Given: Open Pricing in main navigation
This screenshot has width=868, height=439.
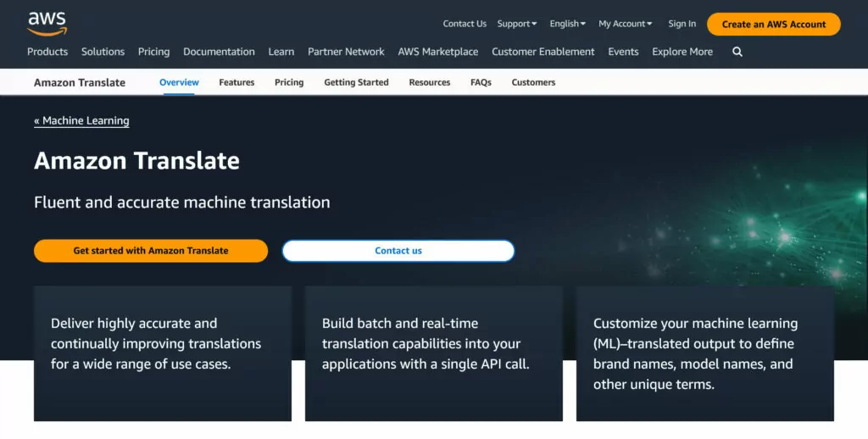Looking at the screenshot, I should pos(154,52).
